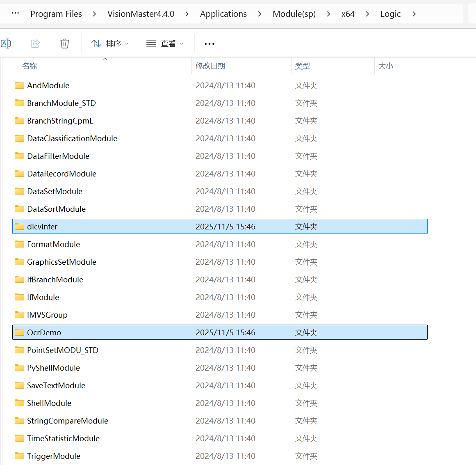Open the toolbar three-dot more options menu

click(209, 44)
